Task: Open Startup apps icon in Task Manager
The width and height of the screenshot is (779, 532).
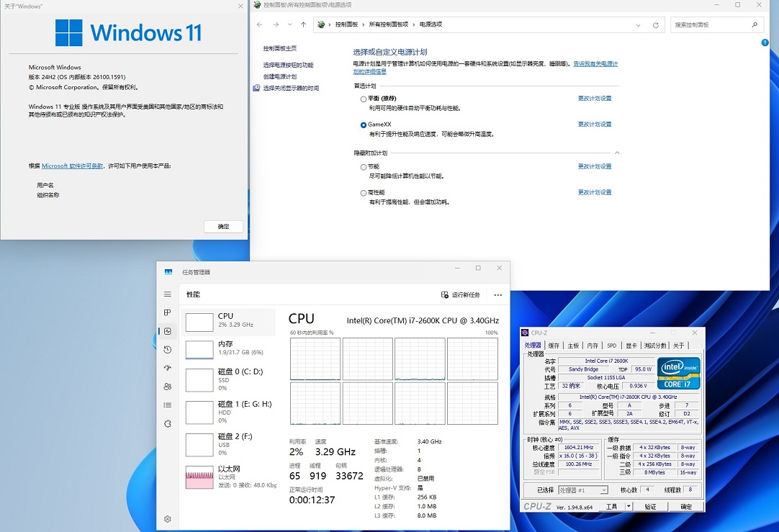Action: [x=168, y=368]
